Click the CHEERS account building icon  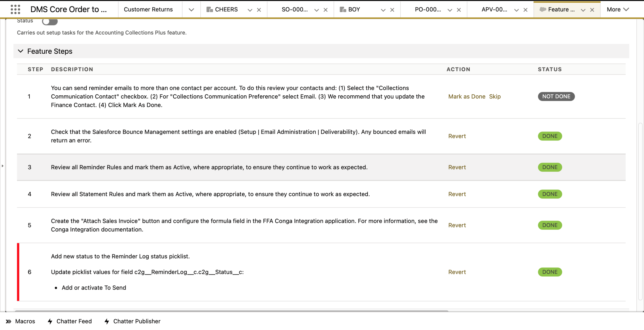[209, 10]
